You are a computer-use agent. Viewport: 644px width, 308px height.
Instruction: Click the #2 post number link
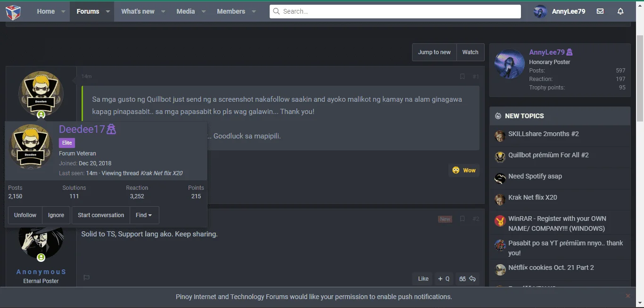coord(475,219)
